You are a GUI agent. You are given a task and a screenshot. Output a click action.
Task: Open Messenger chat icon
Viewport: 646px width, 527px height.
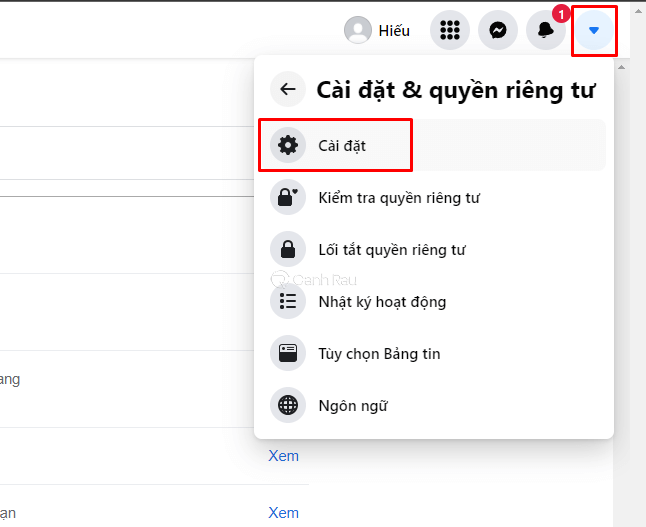point(498,30)
